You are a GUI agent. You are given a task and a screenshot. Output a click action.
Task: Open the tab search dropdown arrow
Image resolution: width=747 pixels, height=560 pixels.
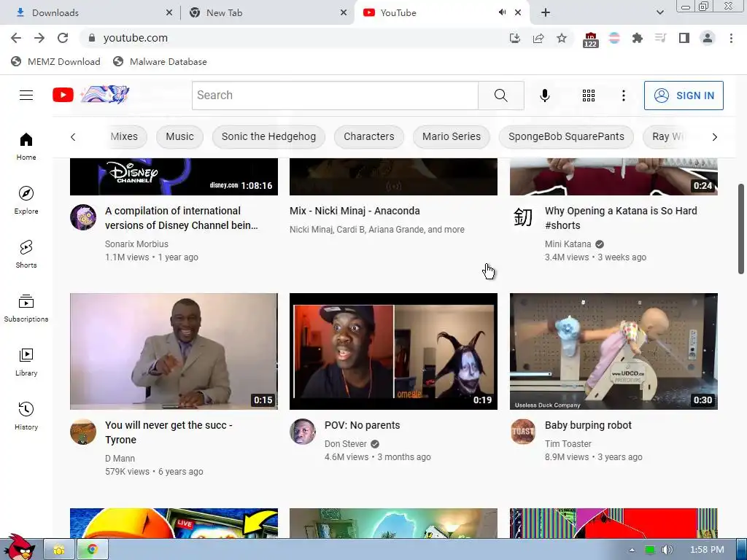(659, 12)
